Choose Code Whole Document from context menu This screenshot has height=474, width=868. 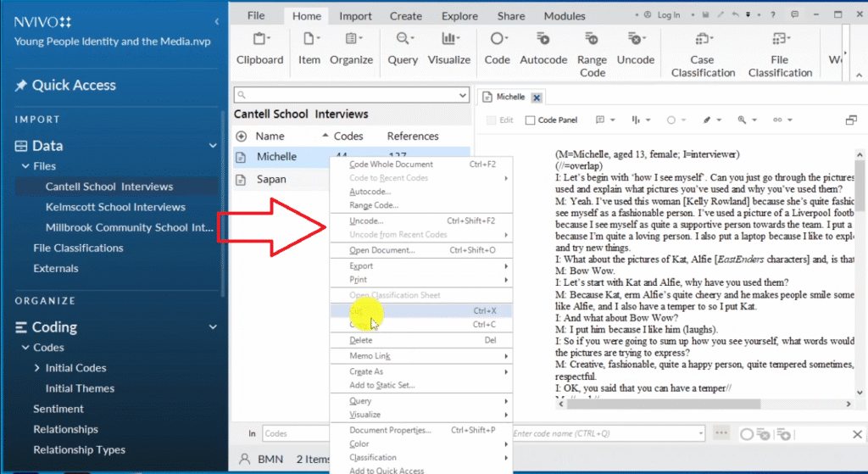pyautogui.click(x=391, y=165)
